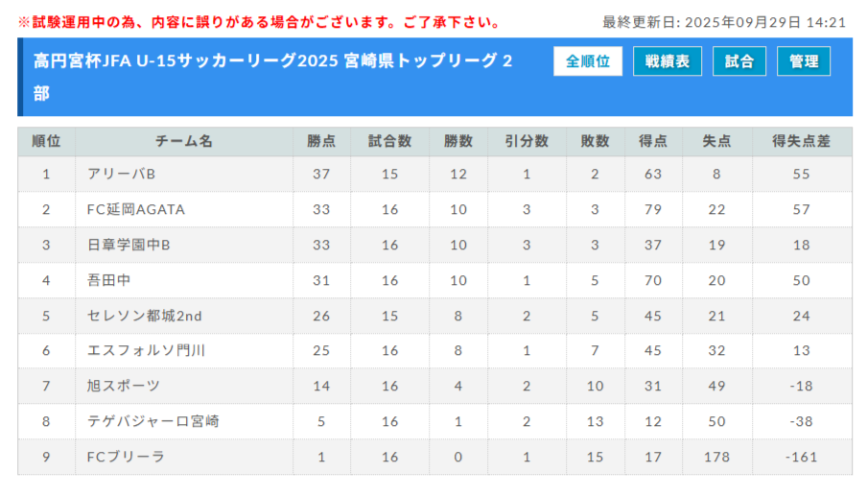
Task: Click the 失点 column header
Action: click(x=716, y=141)
